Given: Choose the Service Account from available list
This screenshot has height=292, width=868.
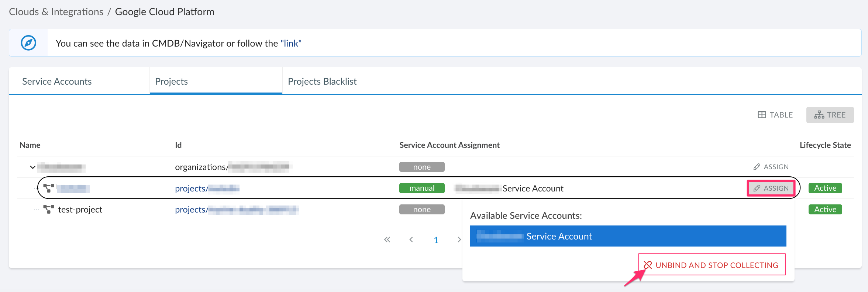Looking at the screenshot, I should [x=628, y=236].
